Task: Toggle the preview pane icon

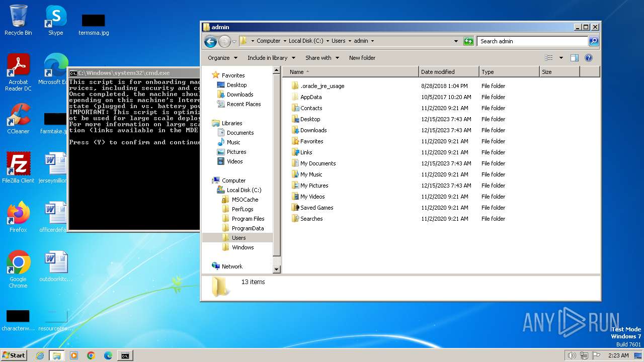Action: [575, 58]
